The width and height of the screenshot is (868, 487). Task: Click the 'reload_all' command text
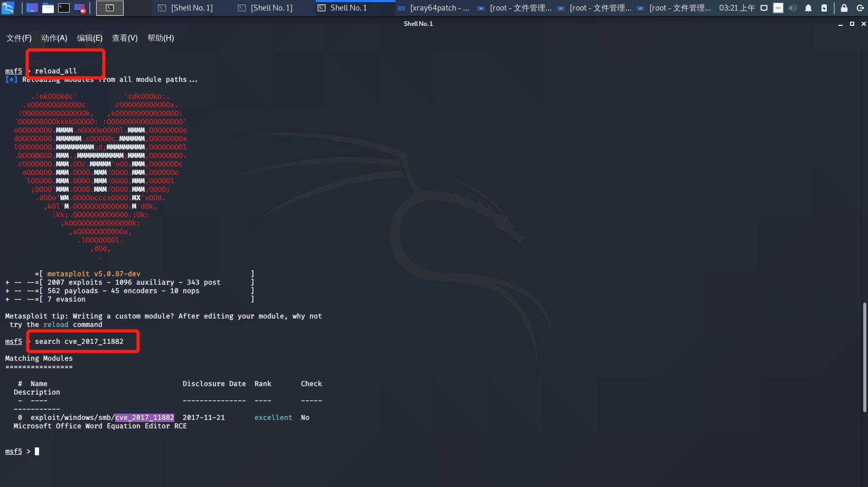click(56, 71)
